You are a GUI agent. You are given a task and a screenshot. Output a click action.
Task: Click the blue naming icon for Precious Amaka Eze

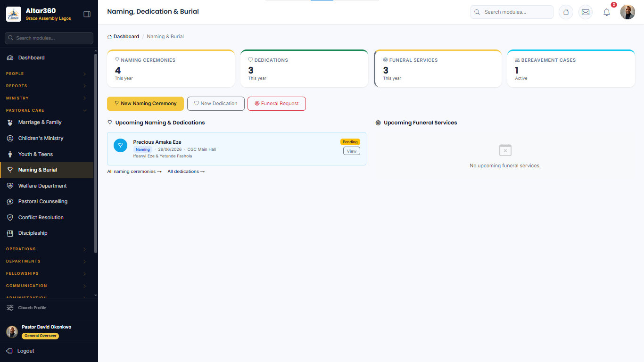(120, 145)
